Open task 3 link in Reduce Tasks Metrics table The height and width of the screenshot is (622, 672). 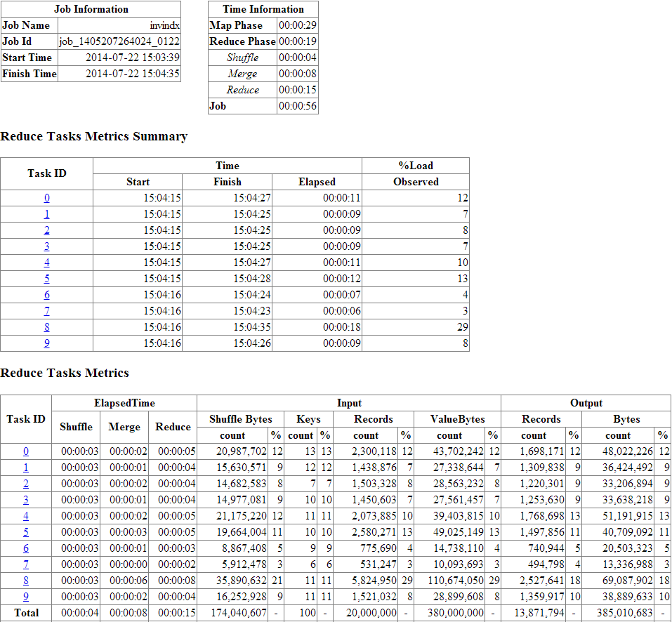pyautogui.click(x=26, y=500)
